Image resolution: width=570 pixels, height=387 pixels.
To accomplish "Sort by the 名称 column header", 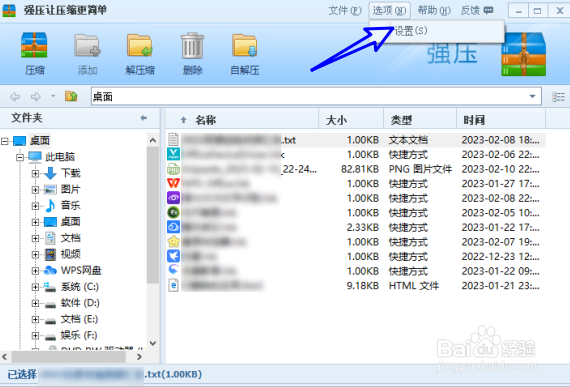I will point(206,120).
